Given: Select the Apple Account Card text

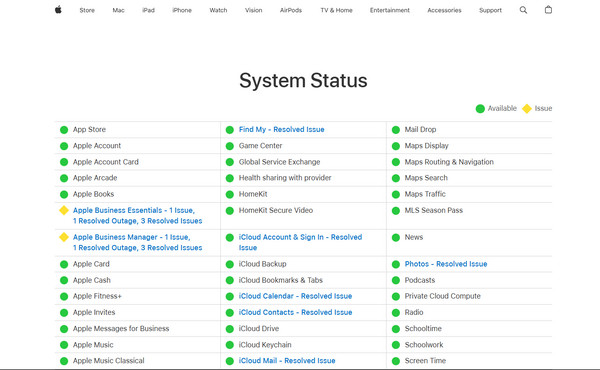Looking at the screenshot, I should tap(106, 162).
